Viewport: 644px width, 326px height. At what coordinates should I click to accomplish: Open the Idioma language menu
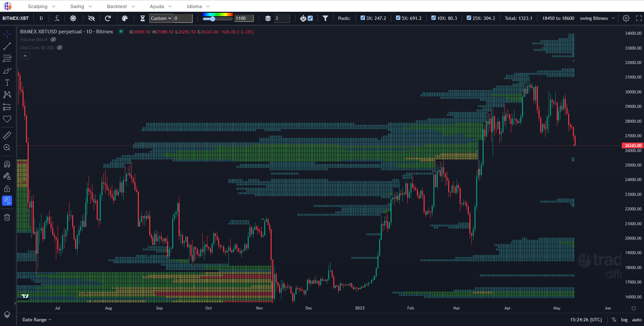[x=198, y=6]
